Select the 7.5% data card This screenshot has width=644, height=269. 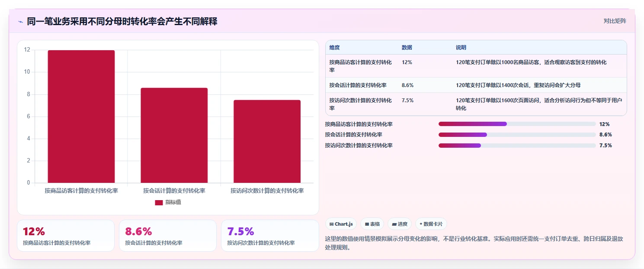coord(270,236)
